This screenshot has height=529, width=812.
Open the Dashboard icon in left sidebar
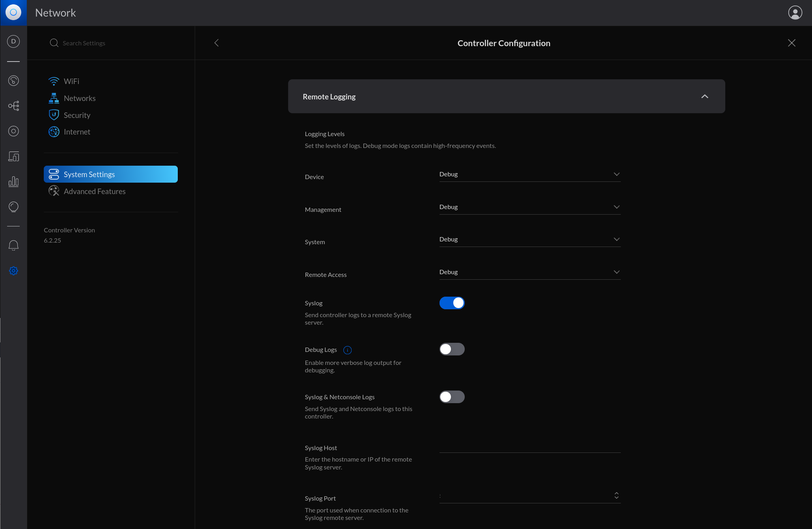click(13, 81)
